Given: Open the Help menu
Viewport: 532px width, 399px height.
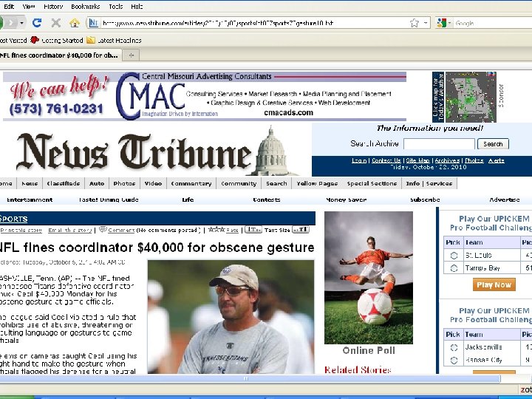Looking at the screenshot, I should [137, 7].
